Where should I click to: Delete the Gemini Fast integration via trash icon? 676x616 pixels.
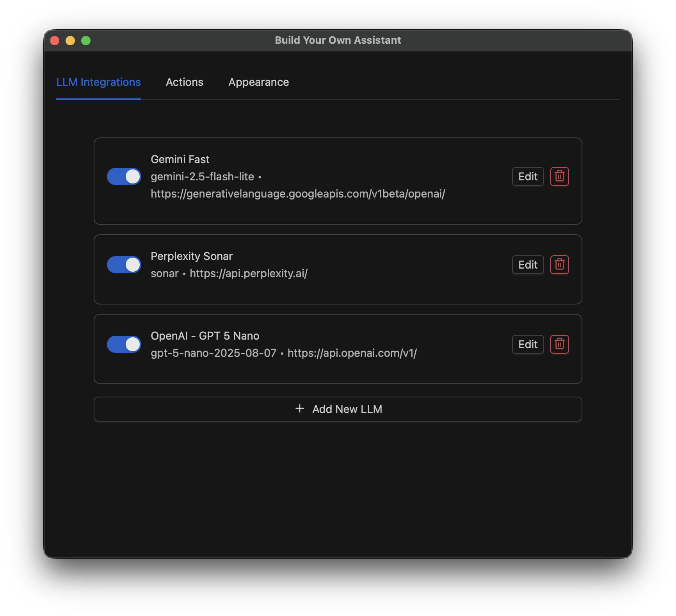(559, 176)
